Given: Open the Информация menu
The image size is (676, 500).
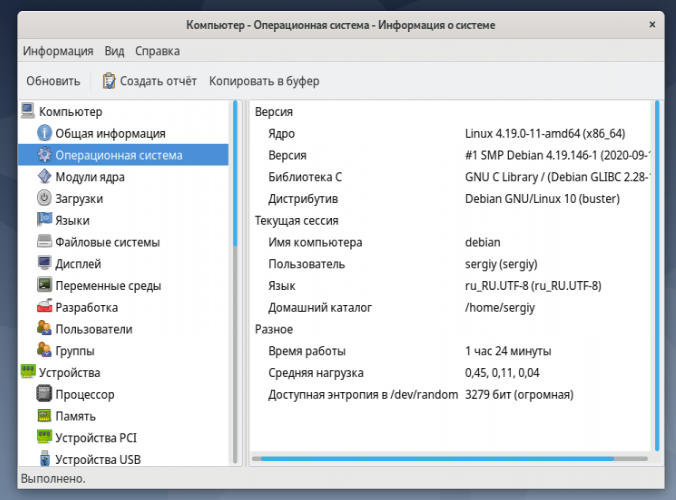Looking at the screenshot, I should click(x=58, y=51).
